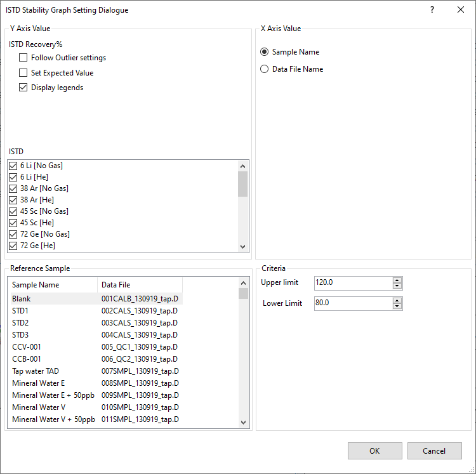
Task: Select STD3 in Reference Sample list
Action: point(96,334)
